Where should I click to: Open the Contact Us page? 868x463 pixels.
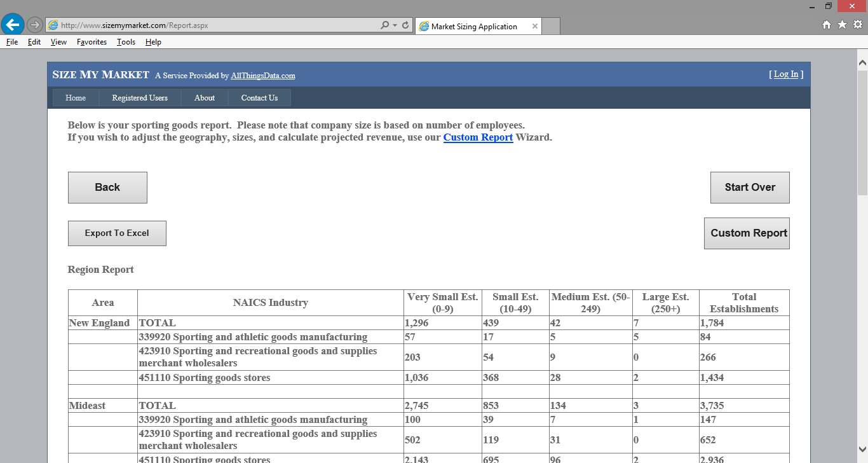click(x=259, y=98)
